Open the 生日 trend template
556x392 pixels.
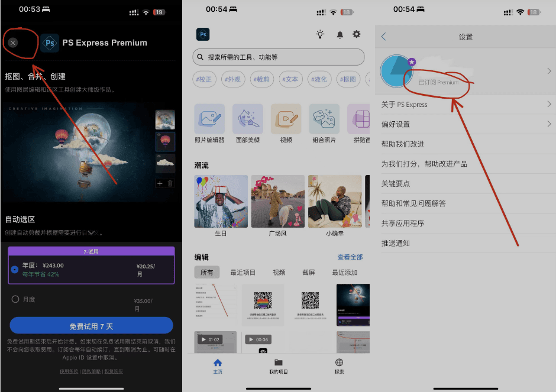(x=221, y=201)
